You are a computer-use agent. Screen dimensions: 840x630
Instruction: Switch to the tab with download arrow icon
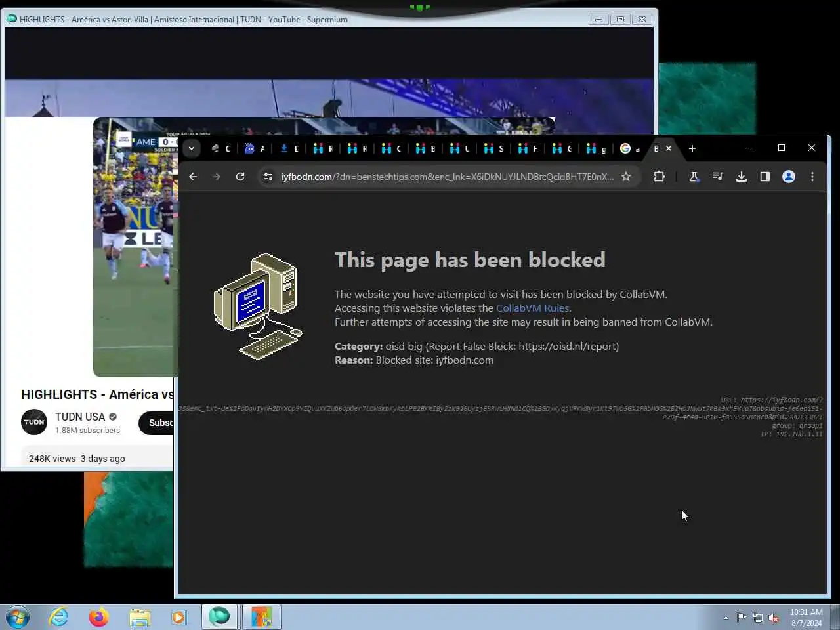click(289, 149)
